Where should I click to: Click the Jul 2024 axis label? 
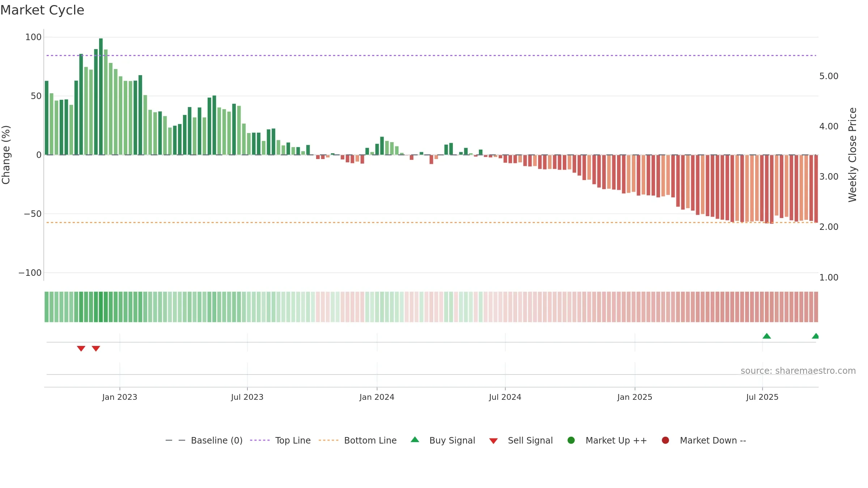505,397
